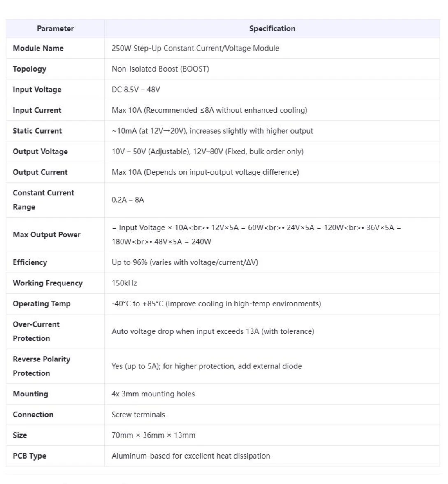Image resolution: width=448 pixels, height=484 pixels.
Task: Click the Static Current ~10mA specification
Action: pos(212,131)
